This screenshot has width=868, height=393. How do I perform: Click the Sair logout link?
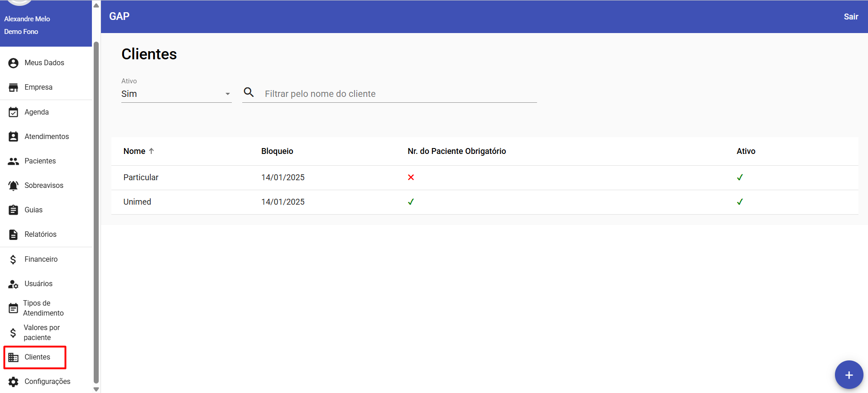point(851,17)
